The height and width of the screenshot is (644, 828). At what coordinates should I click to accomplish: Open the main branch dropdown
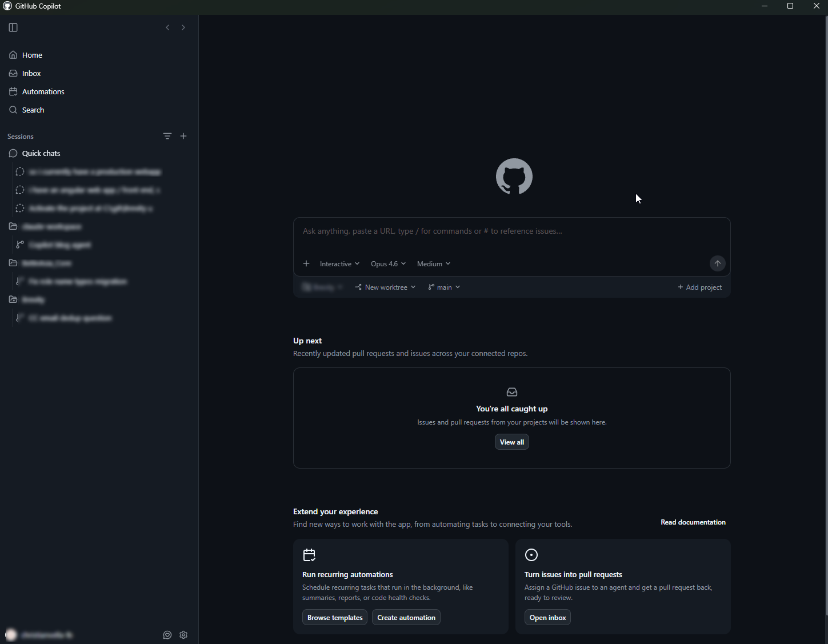(444, 287)
